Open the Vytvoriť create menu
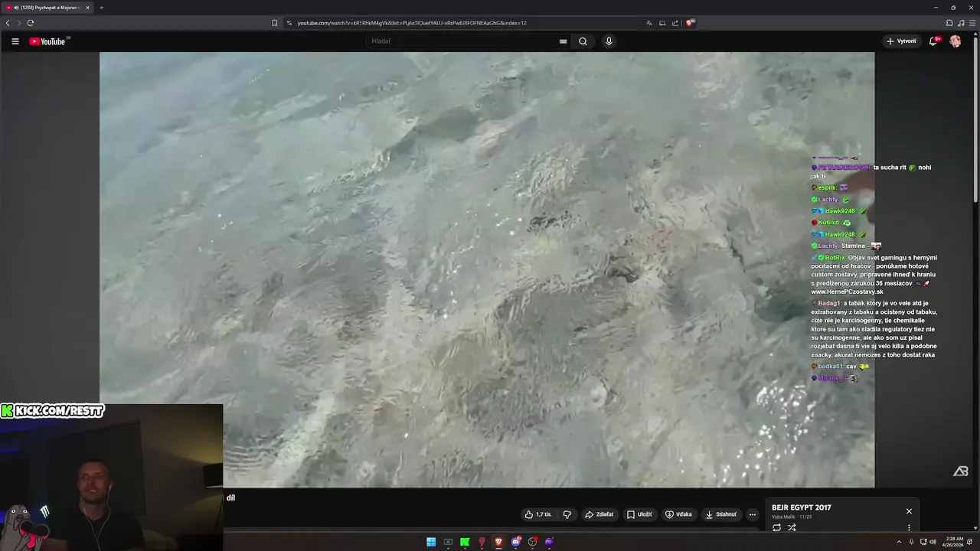980x551 pixels. (901, 41)
